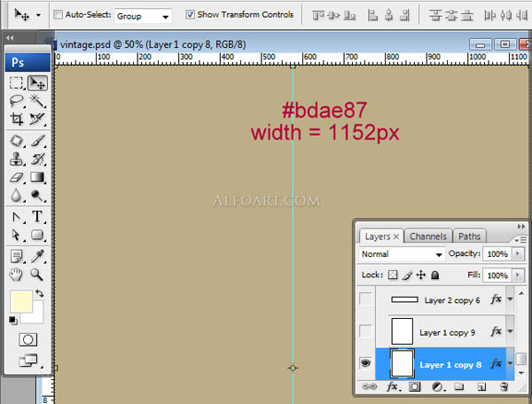Change the screen mode
The height and width of the screenshot is (404, 532).
click(27, 361)
